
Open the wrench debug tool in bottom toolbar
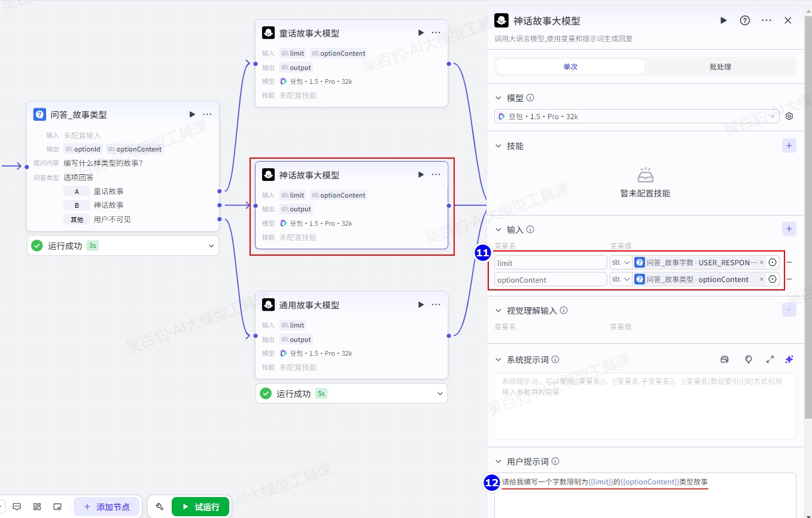(x=160, y=507)
